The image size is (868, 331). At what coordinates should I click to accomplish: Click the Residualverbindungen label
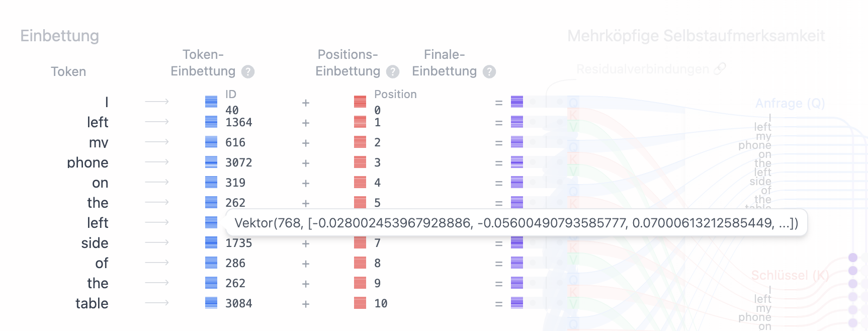point(642,69)
